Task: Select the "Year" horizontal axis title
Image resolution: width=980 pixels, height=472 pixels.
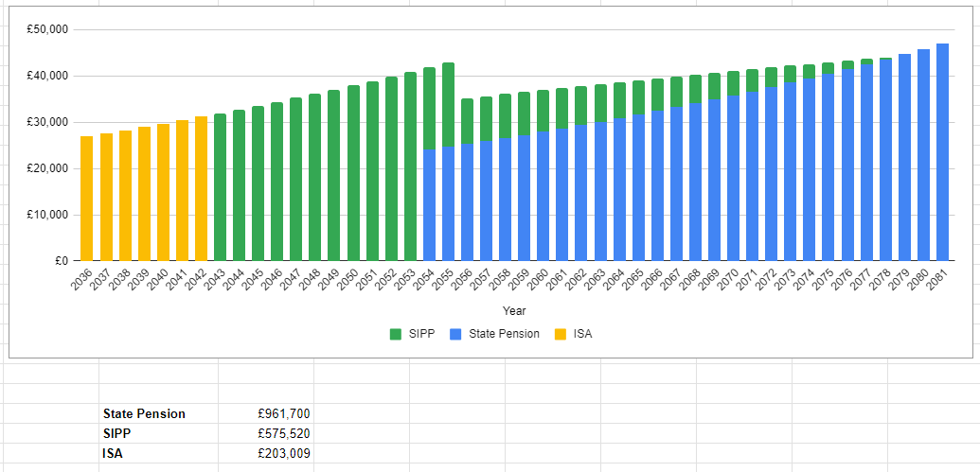Action: pyautogui.click(x=514, y=310)
